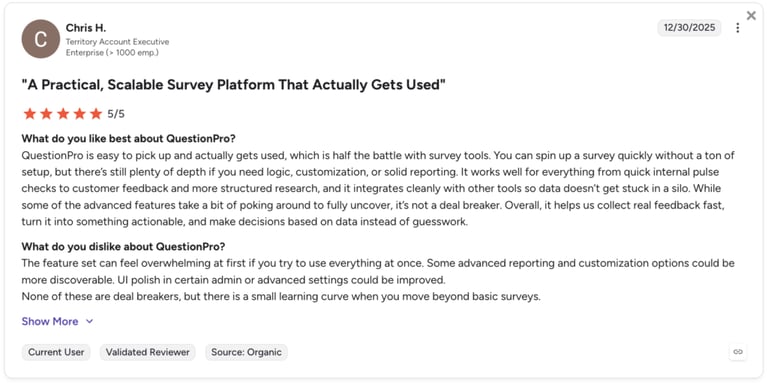This screenshot has height=383, width=768.
Task: Close the review popup with the X
Action: [751, 16]
